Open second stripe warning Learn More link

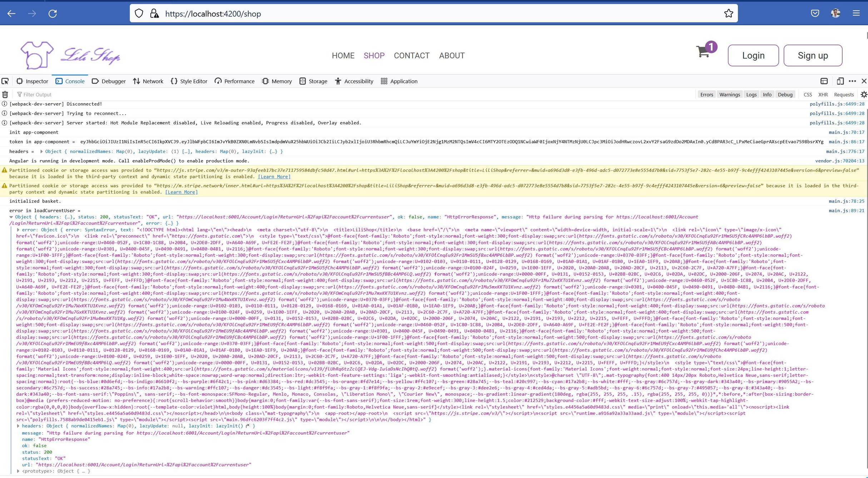(x=181, y=192)
